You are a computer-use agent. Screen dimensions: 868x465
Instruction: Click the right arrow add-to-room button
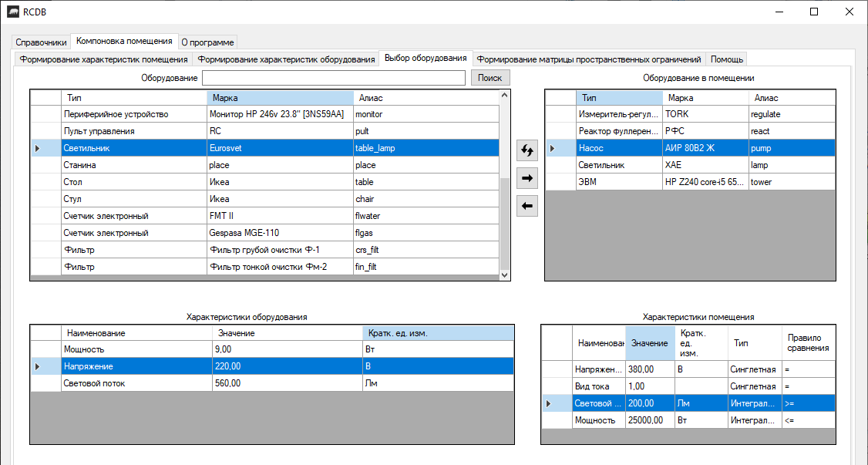[x=527, y=178]
